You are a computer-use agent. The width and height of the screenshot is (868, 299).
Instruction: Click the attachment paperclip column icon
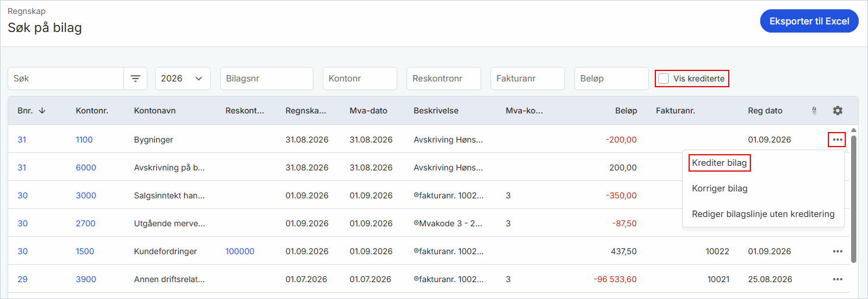tap(814, 111)
